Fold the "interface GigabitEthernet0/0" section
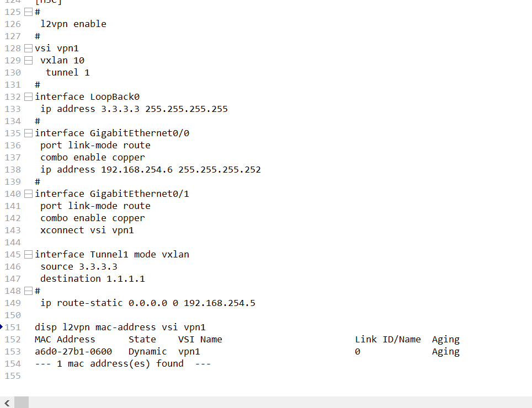 [28, 133]
